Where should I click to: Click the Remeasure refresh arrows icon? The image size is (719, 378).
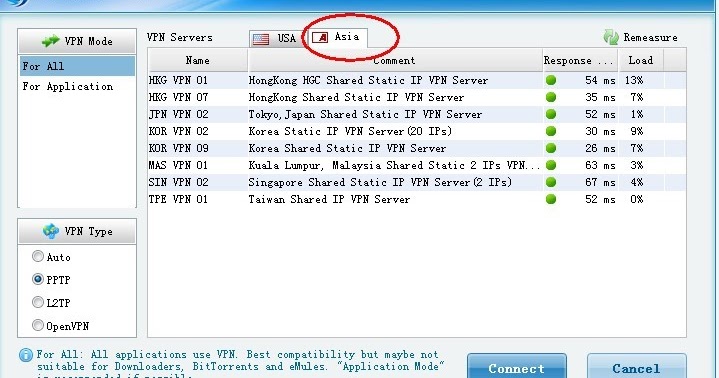pyautogui.click(x=611, y=37)
